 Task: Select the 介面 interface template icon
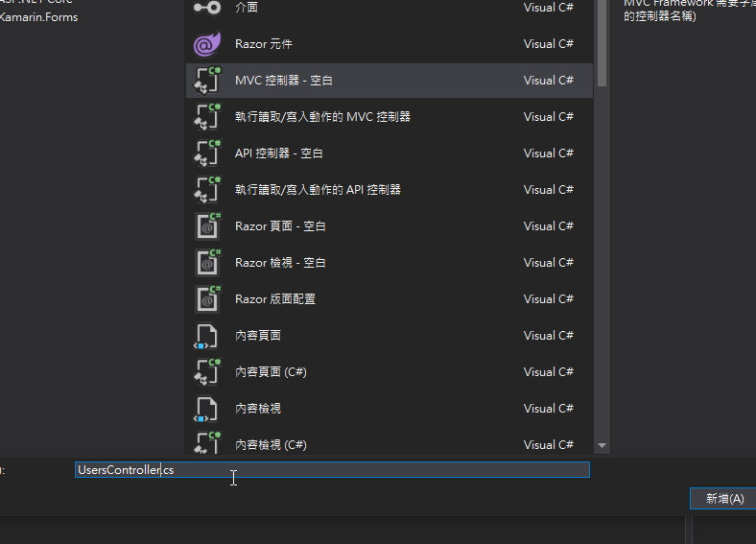pos(207,8)
